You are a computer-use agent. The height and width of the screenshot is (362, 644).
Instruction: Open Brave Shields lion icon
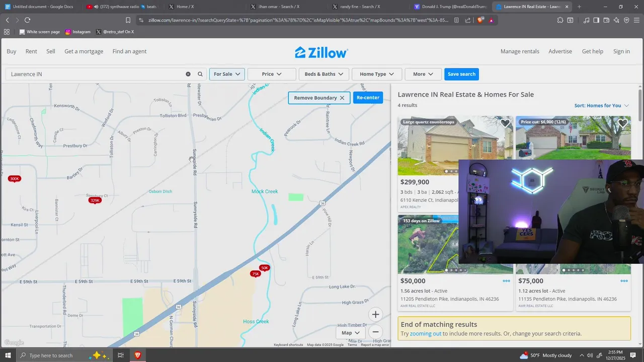tap(479, 20)
